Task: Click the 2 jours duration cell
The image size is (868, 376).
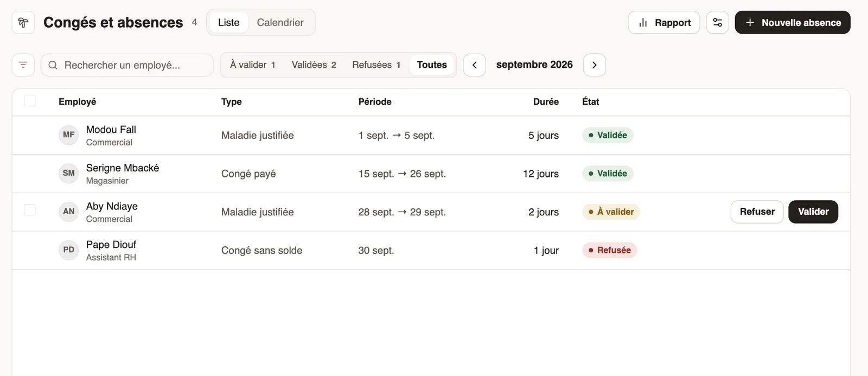Action: click(x=544, y=212)
